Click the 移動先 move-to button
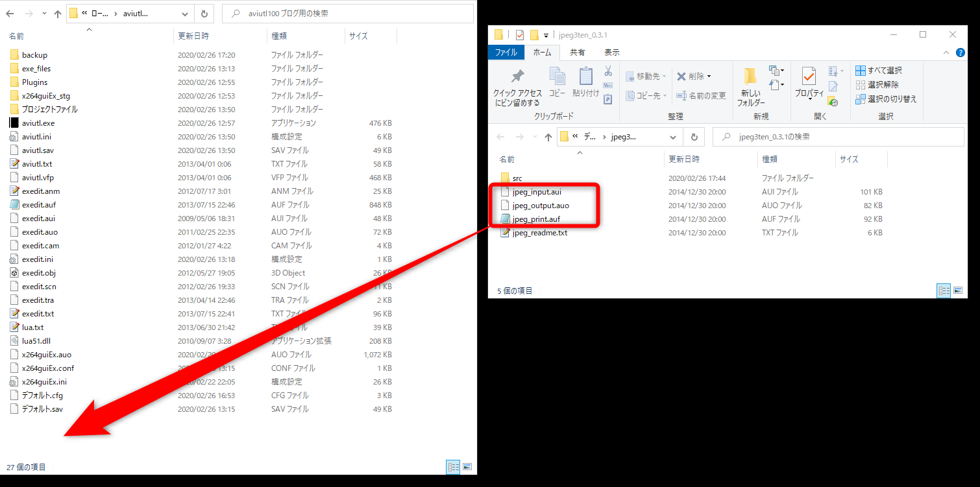 (646, 77)
